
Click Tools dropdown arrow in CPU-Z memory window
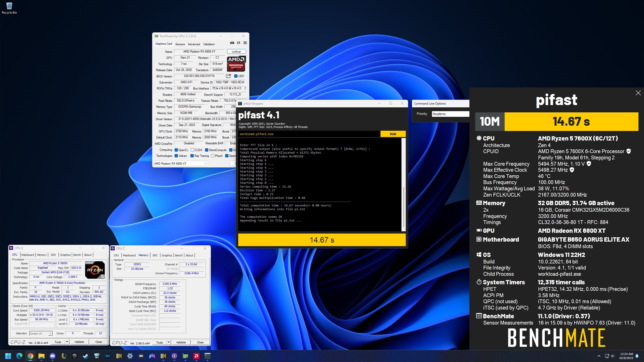pyautogui.click(x=169, y=342)
